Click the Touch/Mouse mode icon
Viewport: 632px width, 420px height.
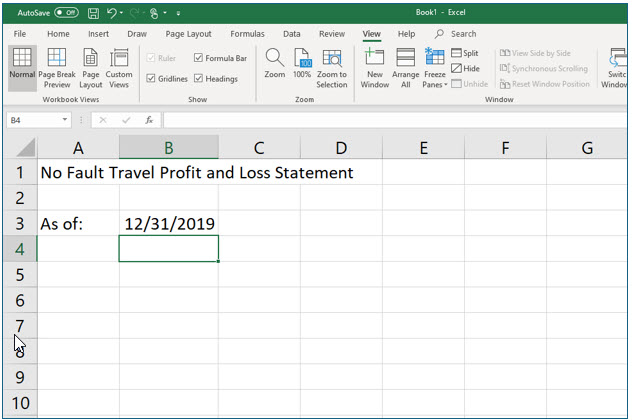point(154,14)
